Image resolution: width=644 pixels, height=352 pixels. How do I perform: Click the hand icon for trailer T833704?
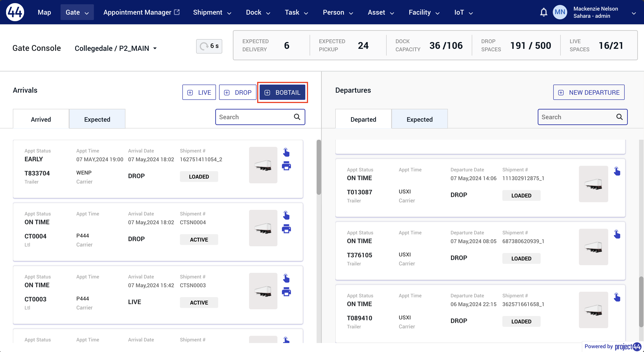click(286, 152)
